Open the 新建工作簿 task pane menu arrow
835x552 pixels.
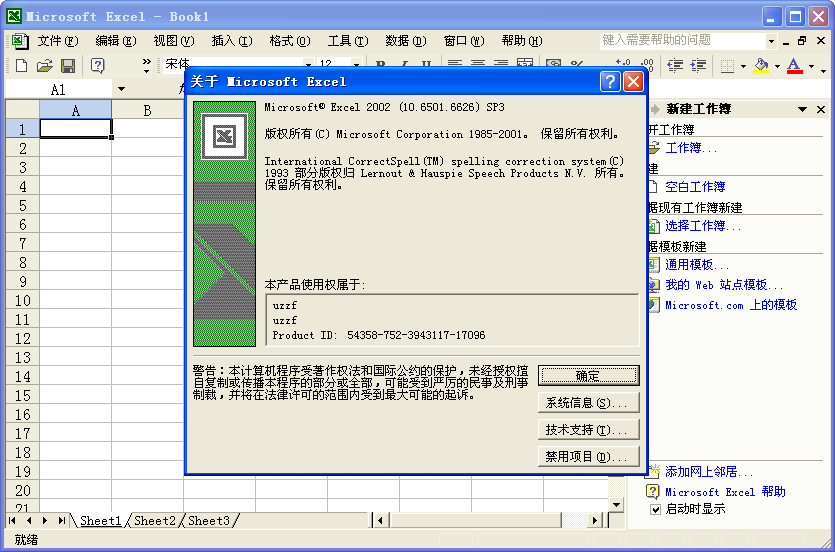pyautogui.click(x=802, y=109)
